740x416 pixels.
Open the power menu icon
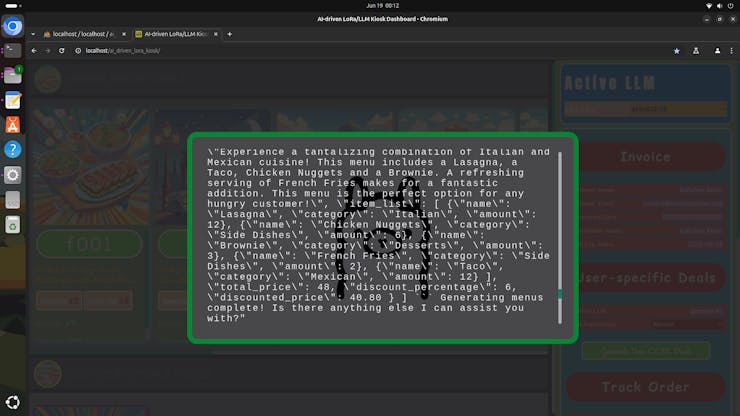point(731,6)
